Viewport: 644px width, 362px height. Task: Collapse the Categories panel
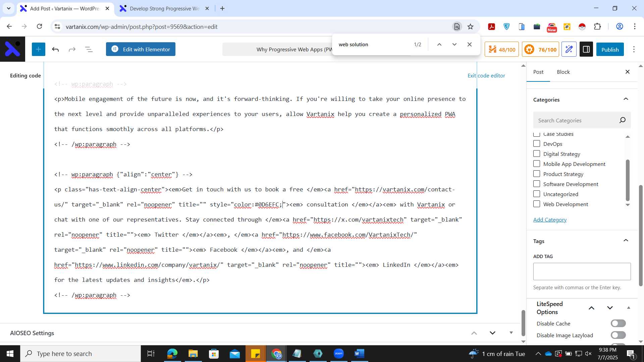point(626,99)
